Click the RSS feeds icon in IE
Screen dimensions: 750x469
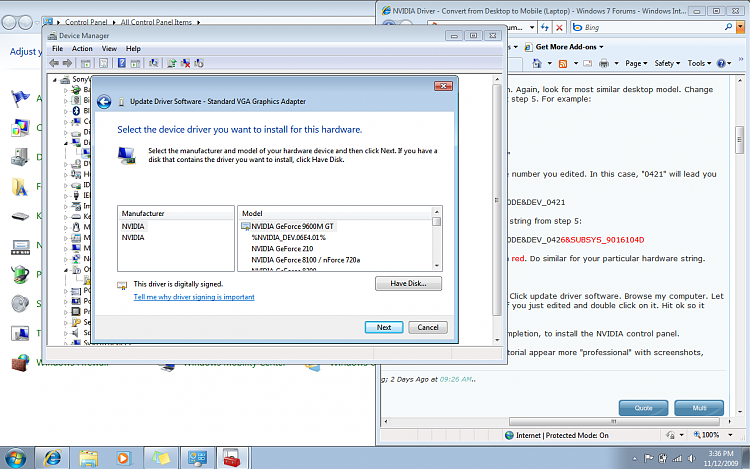tap(563, 63)
